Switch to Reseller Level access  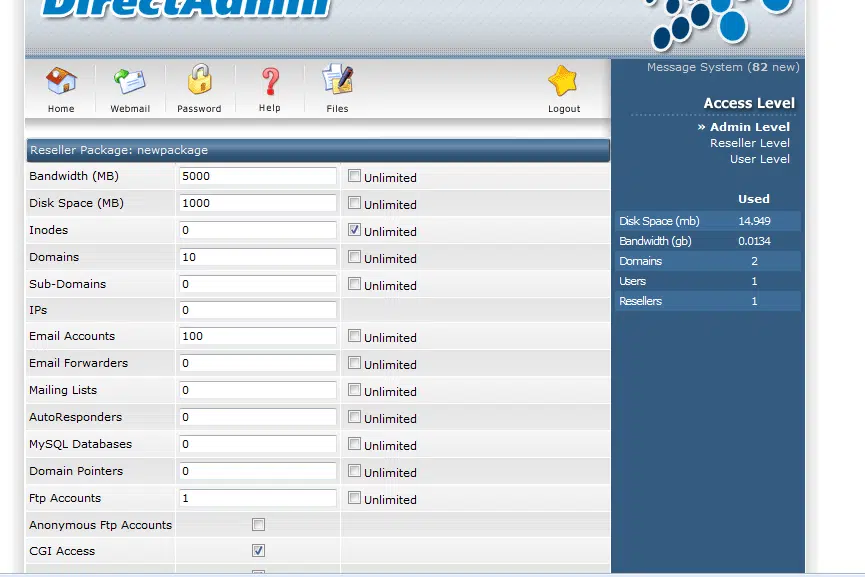[750, 143]
